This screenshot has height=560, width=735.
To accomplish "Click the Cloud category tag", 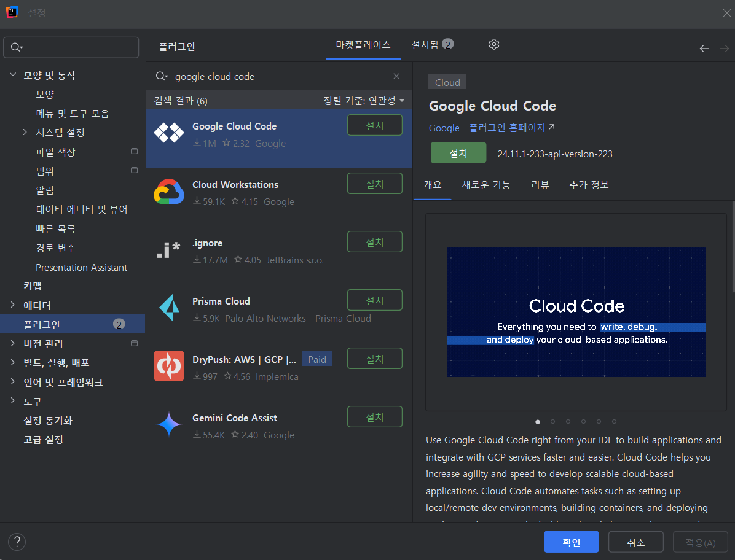I will pos(447,82).
